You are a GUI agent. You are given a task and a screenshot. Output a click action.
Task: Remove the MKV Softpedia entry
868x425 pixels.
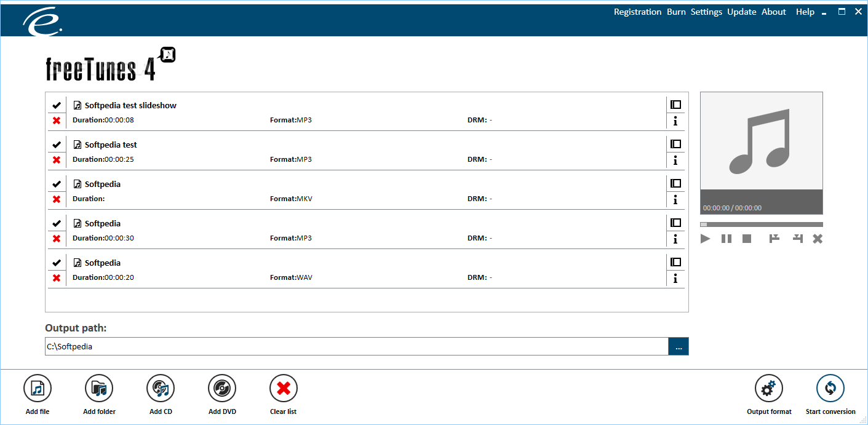(57, 199)
